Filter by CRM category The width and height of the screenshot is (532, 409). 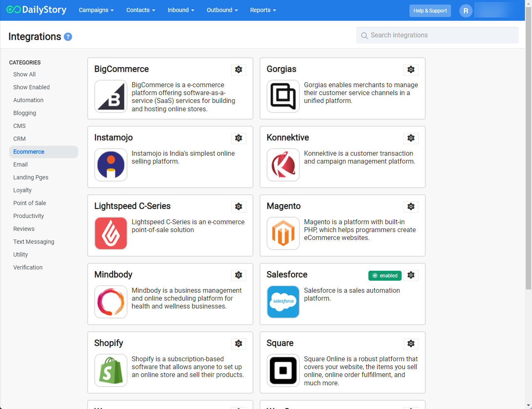[20, 139]
